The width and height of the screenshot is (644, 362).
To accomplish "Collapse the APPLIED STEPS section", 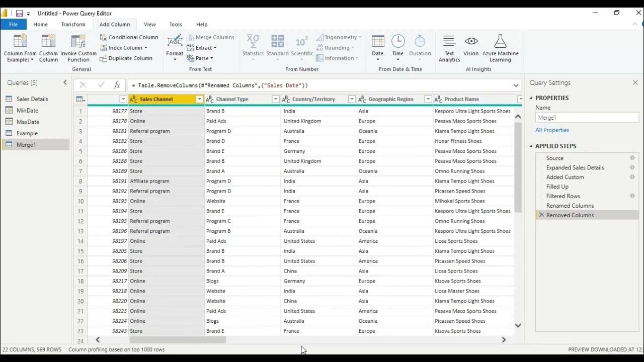I will [x=531, y=146].
